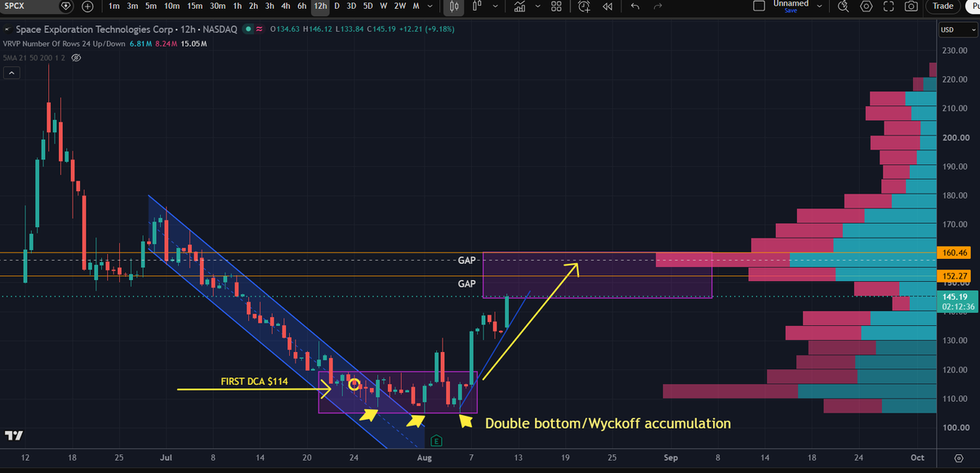Create an alert with the clock icon
This screenshot has width=980, height=473.
[584, 6]
